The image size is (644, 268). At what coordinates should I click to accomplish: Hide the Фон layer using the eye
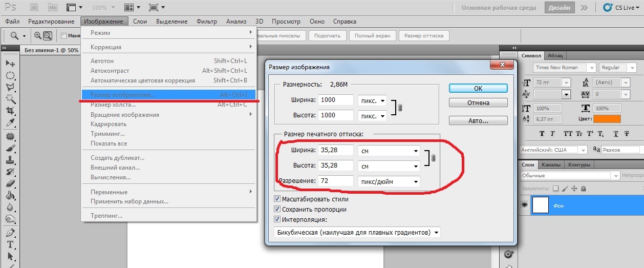point(524,205)
